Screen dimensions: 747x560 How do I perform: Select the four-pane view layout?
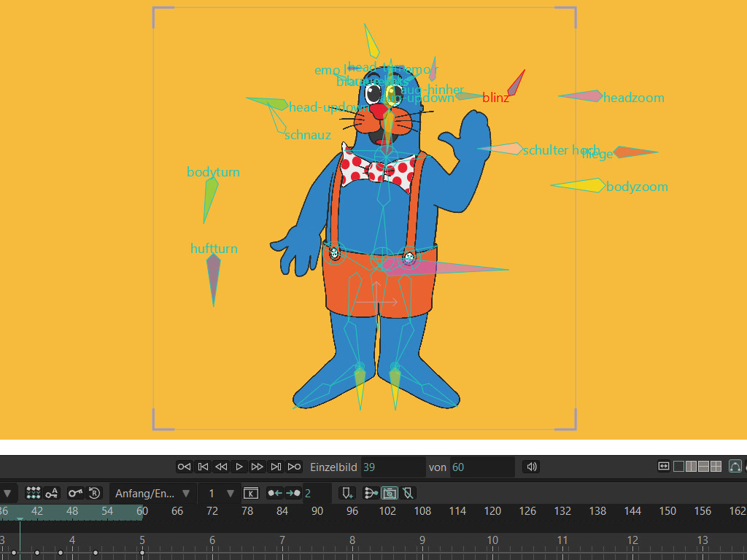(x=716, y=466)
